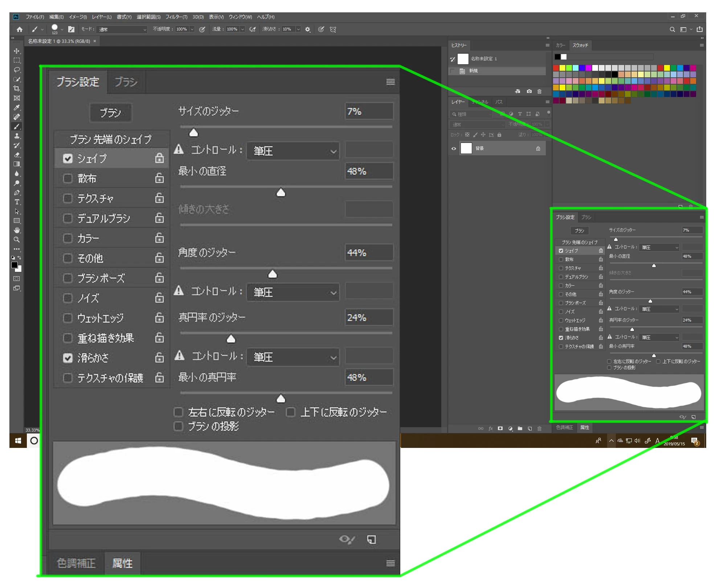
Task: Open the symmetry butterfly icon in options bar
Action: click(x=333, y=29)
